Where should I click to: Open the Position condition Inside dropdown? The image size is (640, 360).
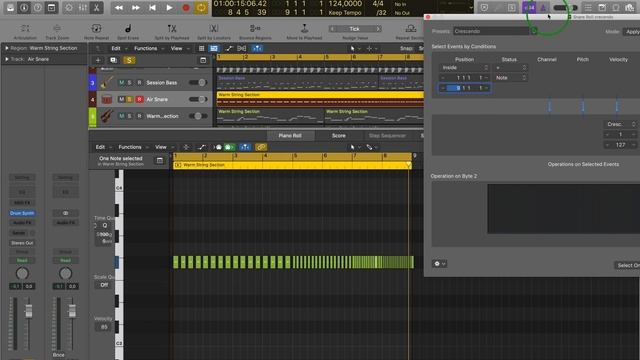tap(464, 67)
